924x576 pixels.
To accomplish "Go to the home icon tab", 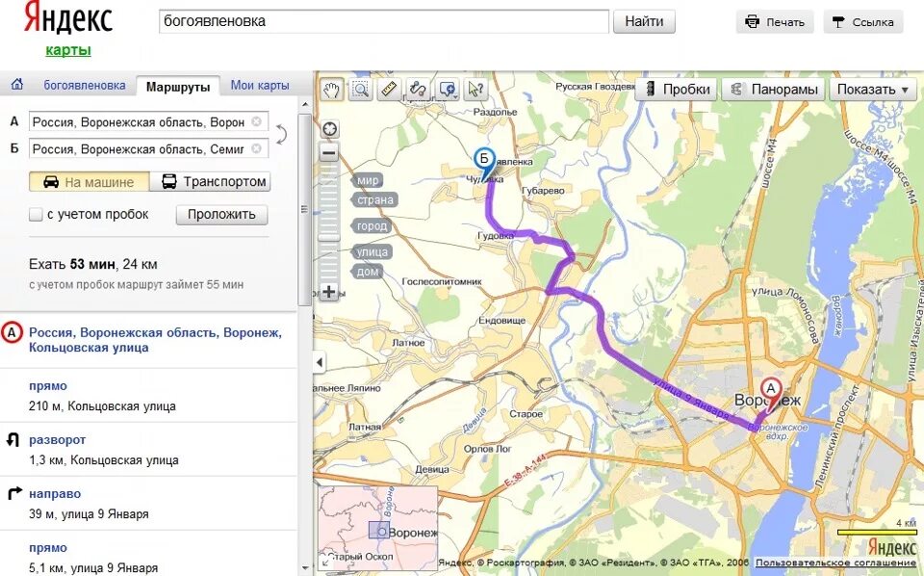I will (17, 85).
